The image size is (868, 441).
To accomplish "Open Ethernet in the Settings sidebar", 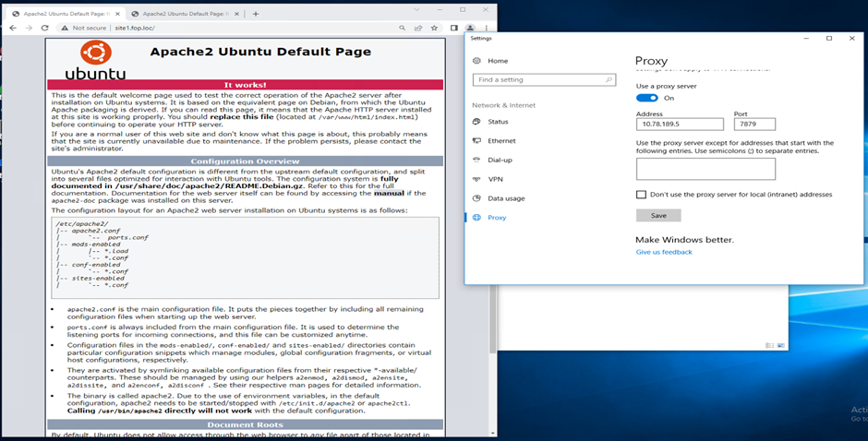I will coord(501,141).
